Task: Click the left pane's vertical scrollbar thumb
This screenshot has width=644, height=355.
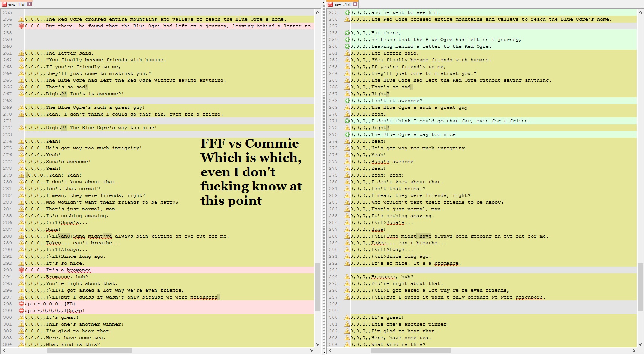Action: [x=317, y=287]
